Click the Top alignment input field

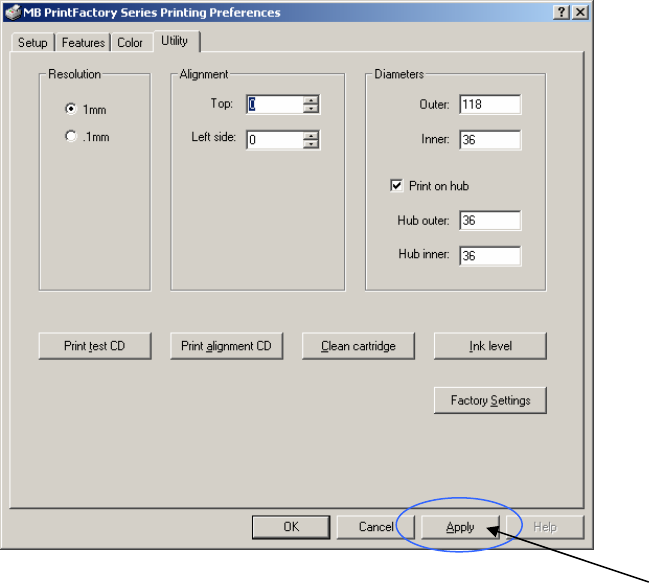click(x=275, y=104)
